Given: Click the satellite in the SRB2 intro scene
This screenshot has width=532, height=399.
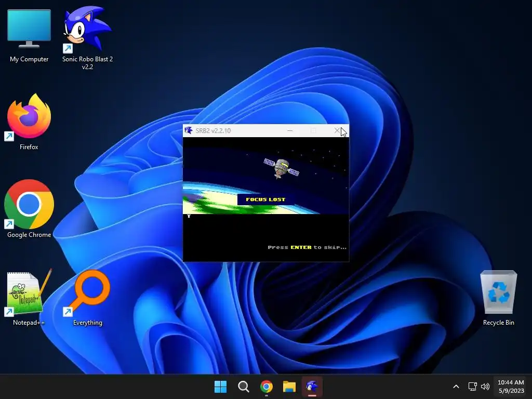Looking at the screenshot, I should click(281, 168).
